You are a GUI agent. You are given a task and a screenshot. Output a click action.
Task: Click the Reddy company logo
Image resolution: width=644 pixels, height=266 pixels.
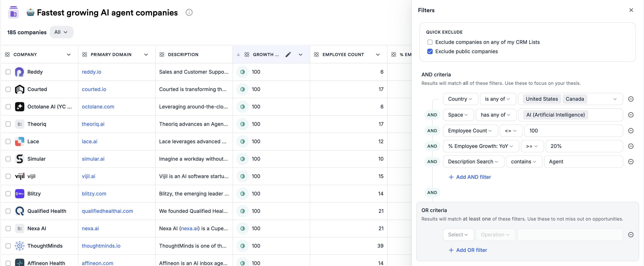pos(20,72)
